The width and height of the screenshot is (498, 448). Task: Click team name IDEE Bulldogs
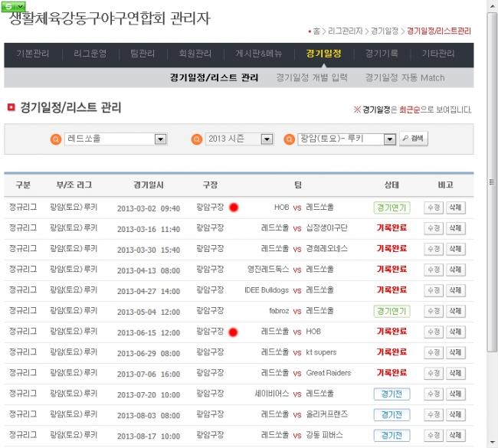pos(267,290)
